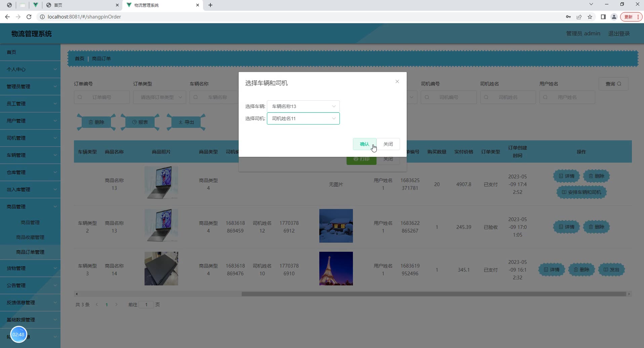Click 安排车辆和司机 button
The width and height of the screenshot is (644, 348).
tap(581, 192)
